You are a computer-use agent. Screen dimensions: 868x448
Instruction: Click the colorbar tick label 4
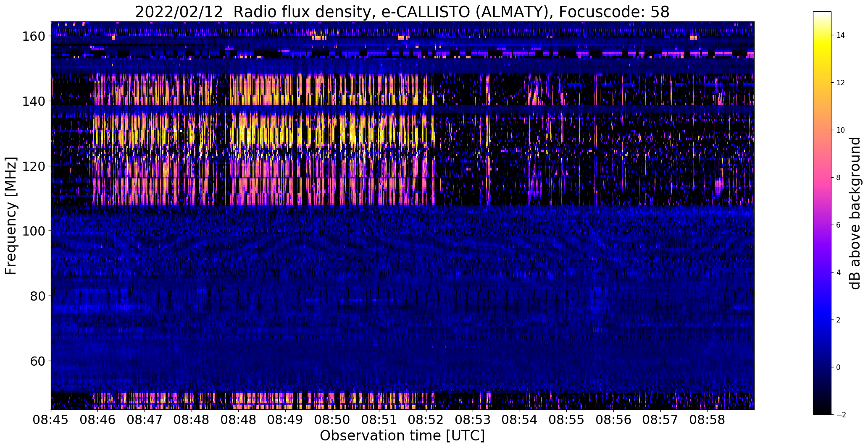click(839, 272)
